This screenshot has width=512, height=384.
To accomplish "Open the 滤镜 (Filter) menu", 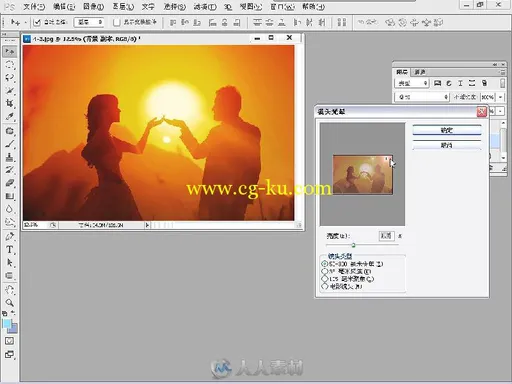I will click(205, 6).
